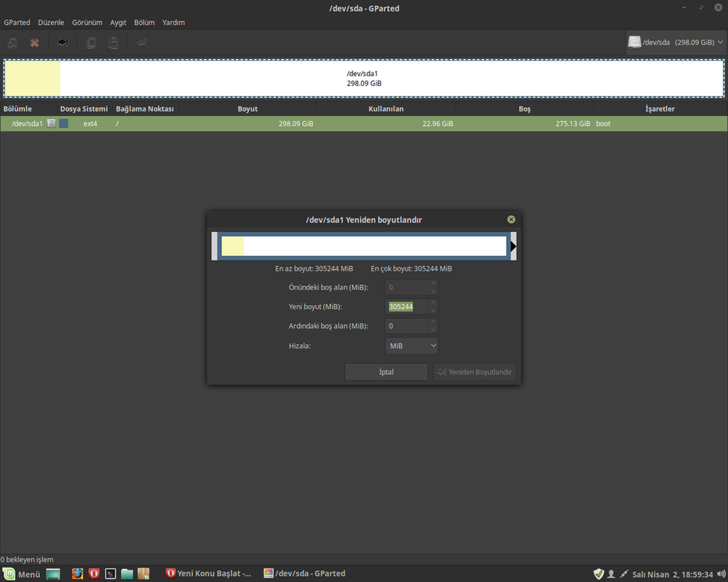The height and width of the screenshot is (582, 728).
Task: Increase Ardındaki boş alan with up arrow
Action: coord(432,322)
